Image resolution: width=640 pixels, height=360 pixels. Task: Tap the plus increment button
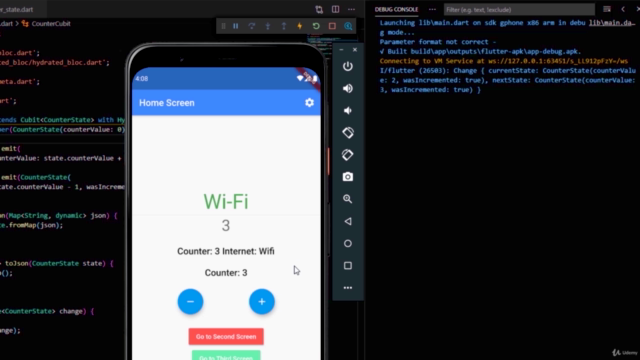[x=262, y=302]
